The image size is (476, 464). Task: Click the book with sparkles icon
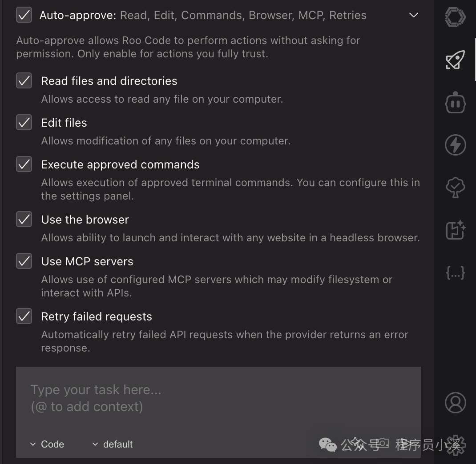pos(455,230)
